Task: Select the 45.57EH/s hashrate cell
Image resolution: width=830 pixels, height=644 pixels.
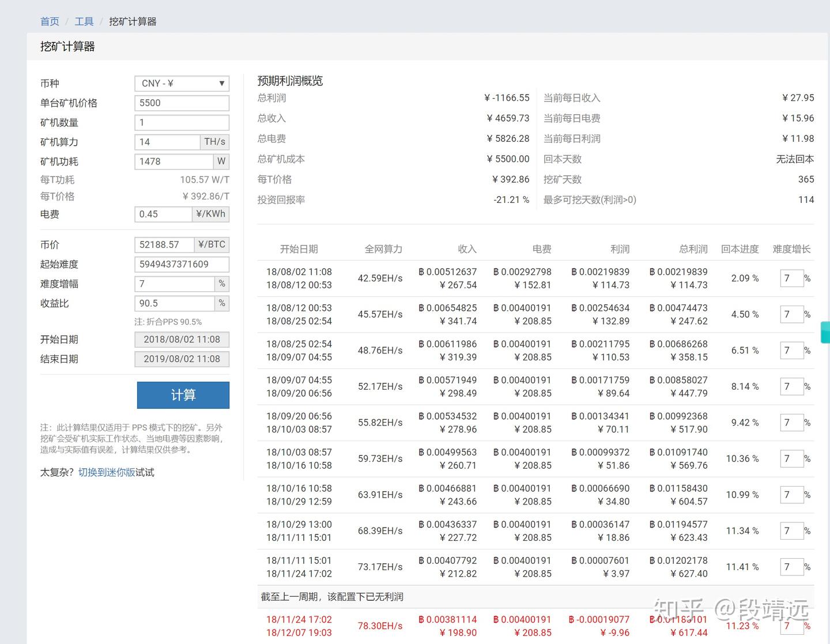Action: 380,314
